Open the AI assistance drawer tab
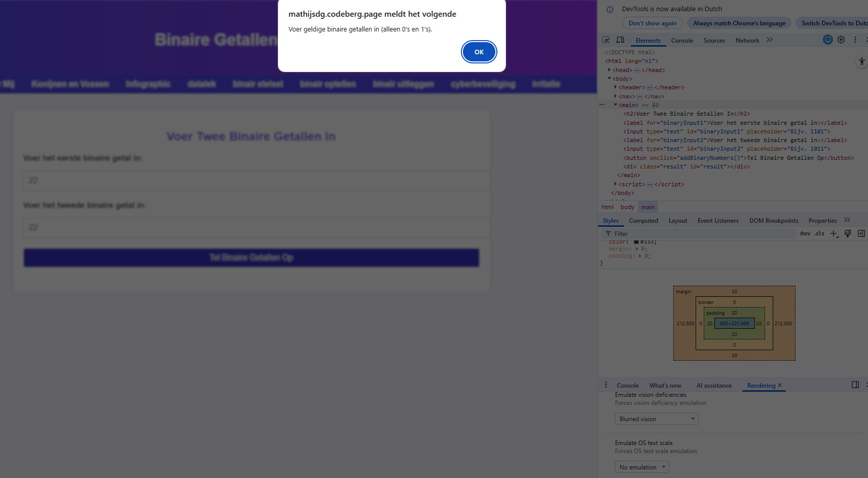Image resolution: width=868 pixels, height=478 pixels. pos(714,385)
